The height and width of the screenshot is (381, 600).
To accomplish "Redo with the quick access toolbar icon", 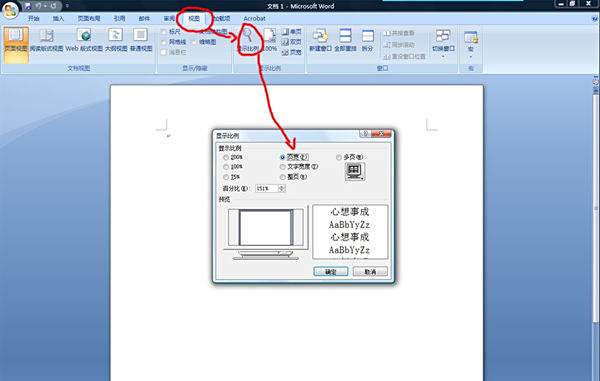I will pyautogui.click(x=53, y=6).
